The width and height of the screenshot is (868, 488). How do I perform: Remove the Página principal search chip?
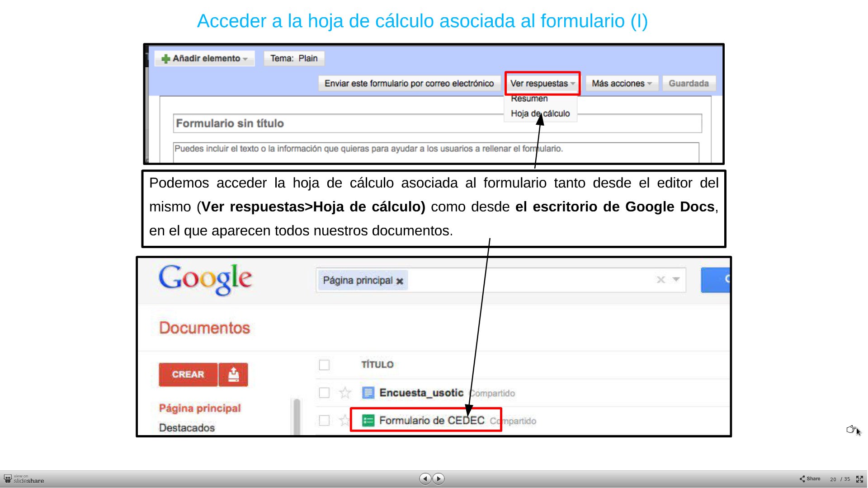click(400, 281)
